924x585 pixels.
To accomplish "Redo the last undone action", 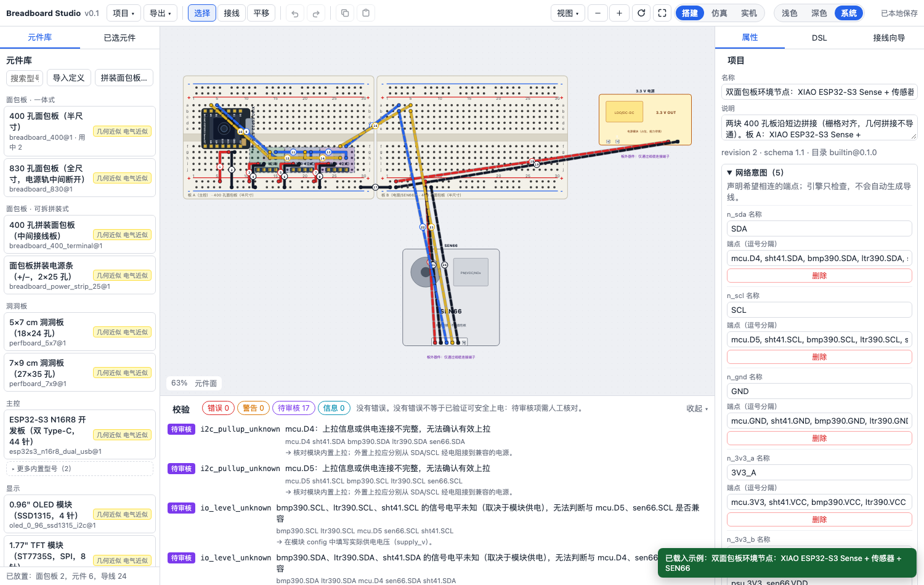I will pyautogui.click(x=316, y=13).
